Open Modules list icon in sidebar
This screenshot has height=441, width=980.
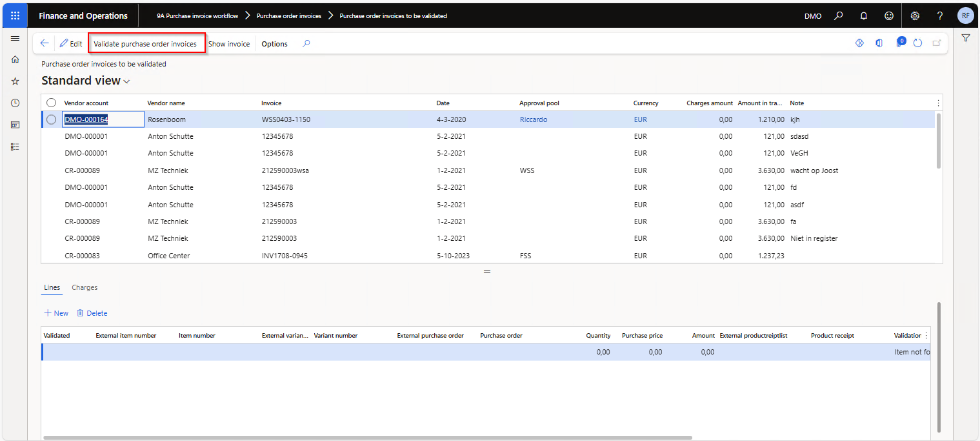(x=15, y=147)
